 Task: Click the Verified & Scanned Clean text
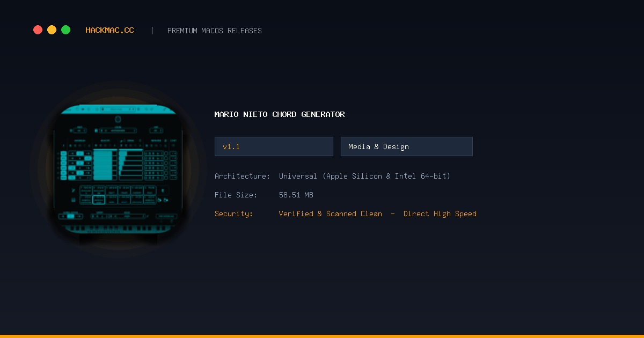point(331,214)
